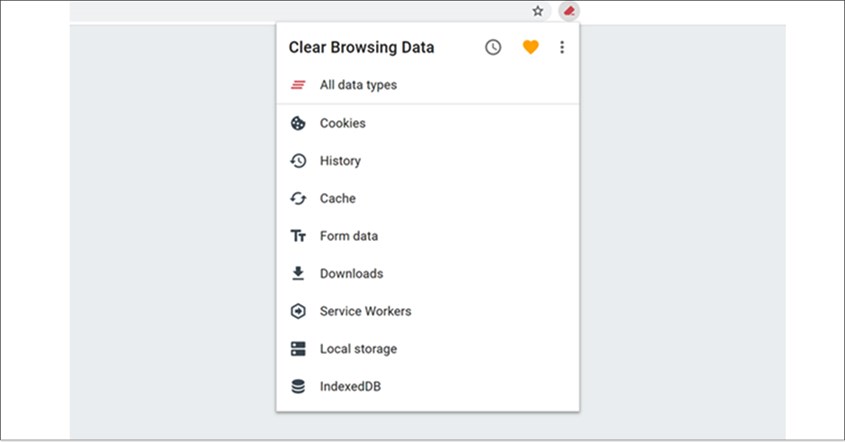Choose the Cache option
Screen dimensions: 845x442
pos(338,198)
